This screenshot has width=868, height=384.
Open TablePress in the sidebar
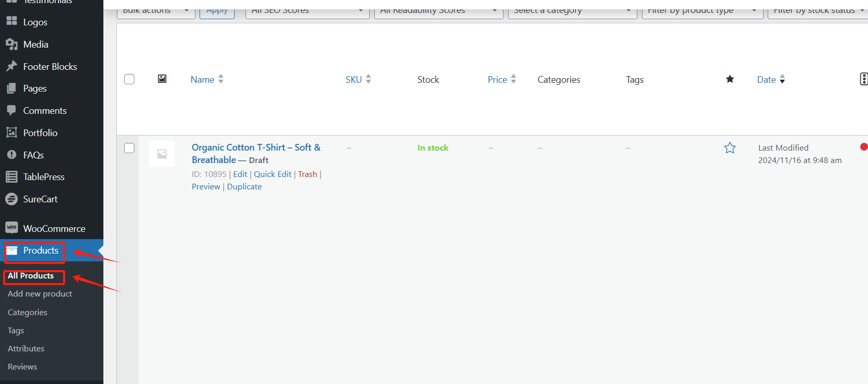(44, 177)
